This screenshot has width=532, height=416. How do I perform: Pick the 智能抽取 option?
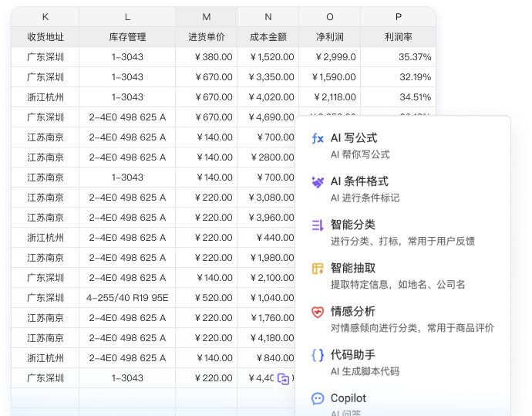click(x=403, y=276)
